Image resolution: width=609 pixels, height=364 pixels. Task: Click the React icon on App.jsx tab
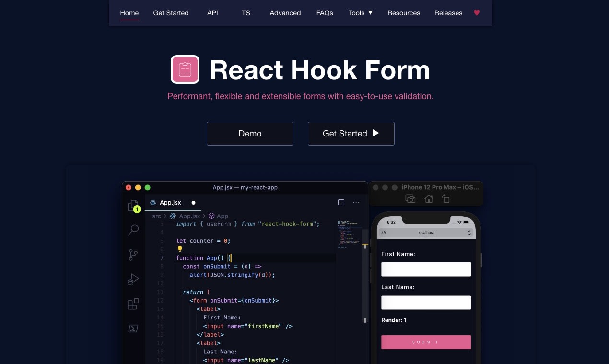(153, 203)
